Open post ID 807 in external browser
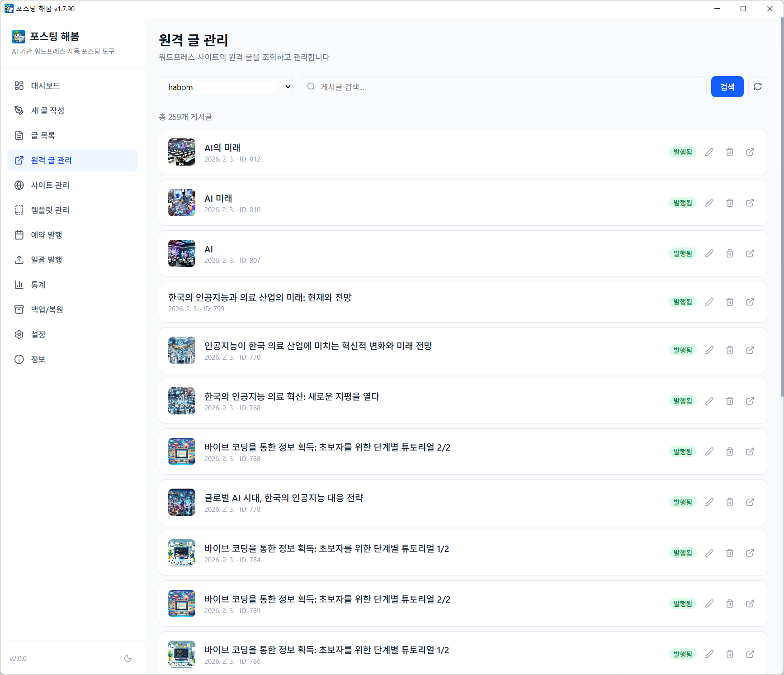 click(x=750, y=253)
